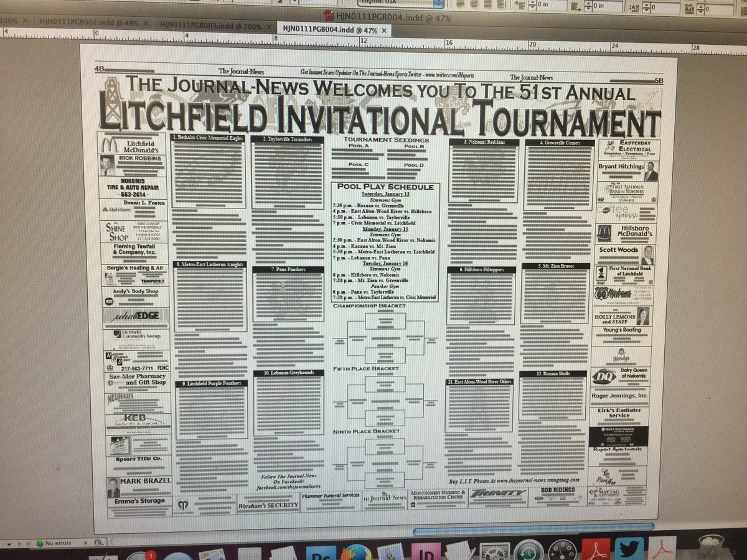Click the align left paragraph icon
Viewport: 747px width, 560px height.
coord(459,3)
